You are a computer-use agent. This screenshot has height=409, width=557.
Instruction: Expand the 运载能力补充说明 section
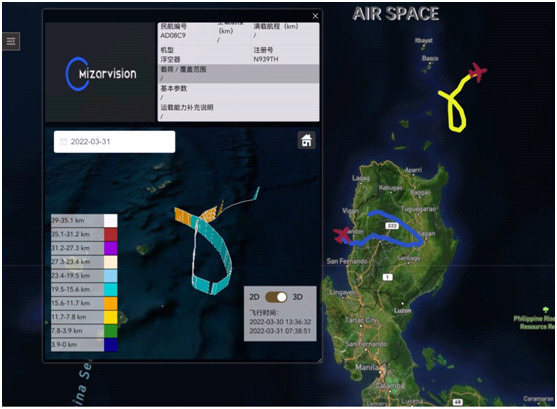pos(238,112)
